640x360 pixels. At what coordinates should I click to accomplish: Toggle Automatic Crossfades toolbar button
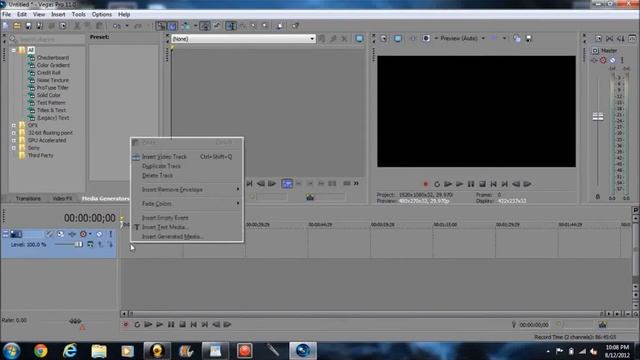click(172, 26)
